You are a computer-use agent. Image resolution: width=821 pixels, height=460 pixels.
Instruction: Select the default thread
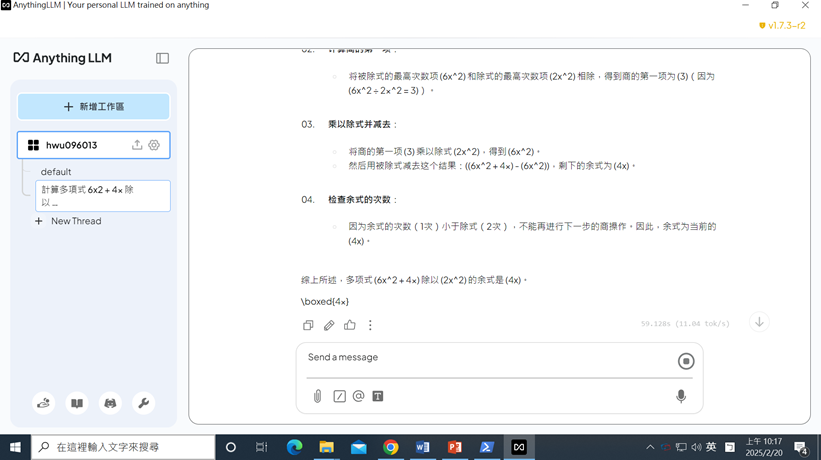tap(56, 172)
